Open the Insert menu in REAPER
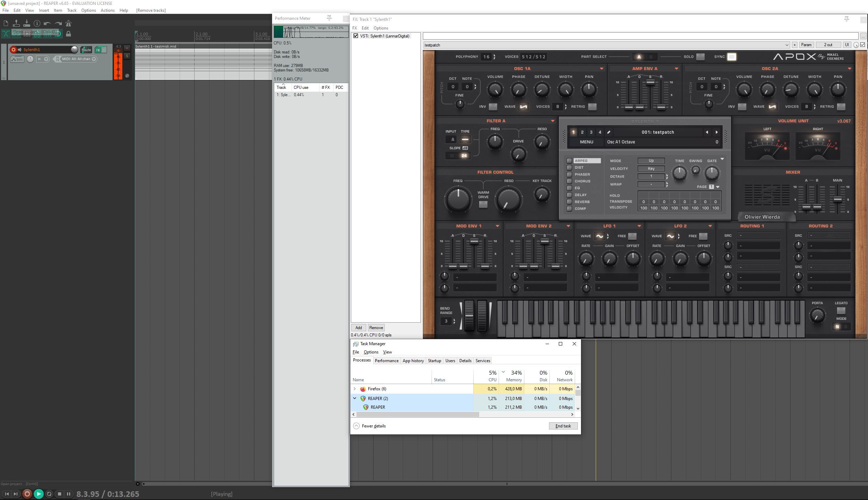The width and height of the screenshot is (868, 500). 44,10
